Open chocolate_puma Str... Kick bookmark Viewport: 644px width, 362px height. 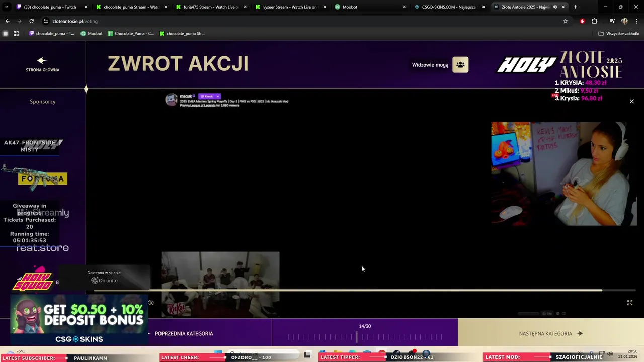click(x=182, y=33)
